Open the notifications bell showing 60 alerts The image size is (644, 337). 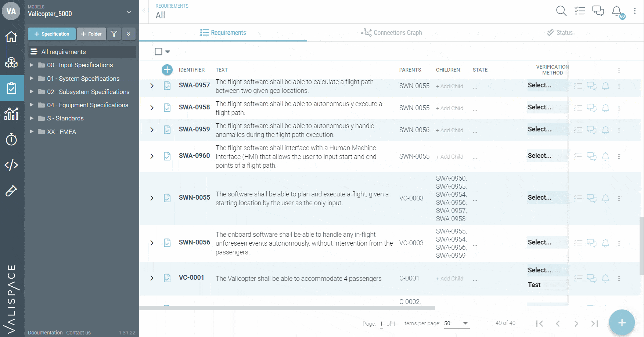(x=616, y=11)
